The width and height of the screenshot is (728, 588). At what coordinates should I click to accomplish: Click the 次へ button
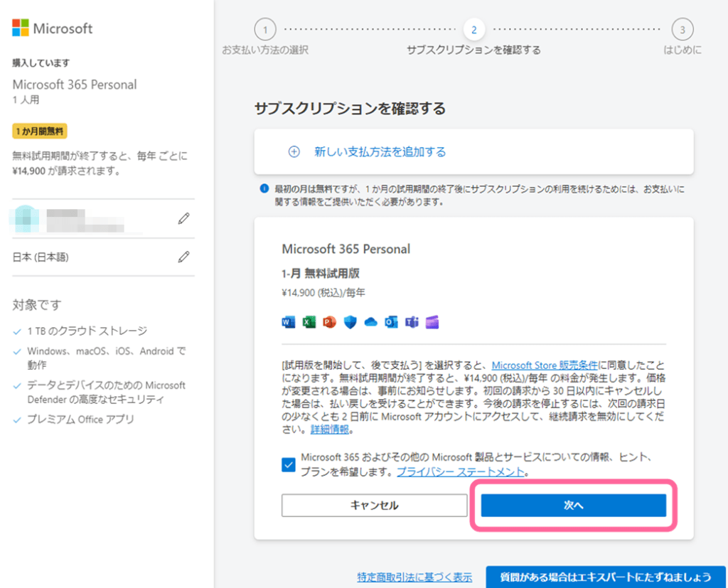(x=574, y=505)
